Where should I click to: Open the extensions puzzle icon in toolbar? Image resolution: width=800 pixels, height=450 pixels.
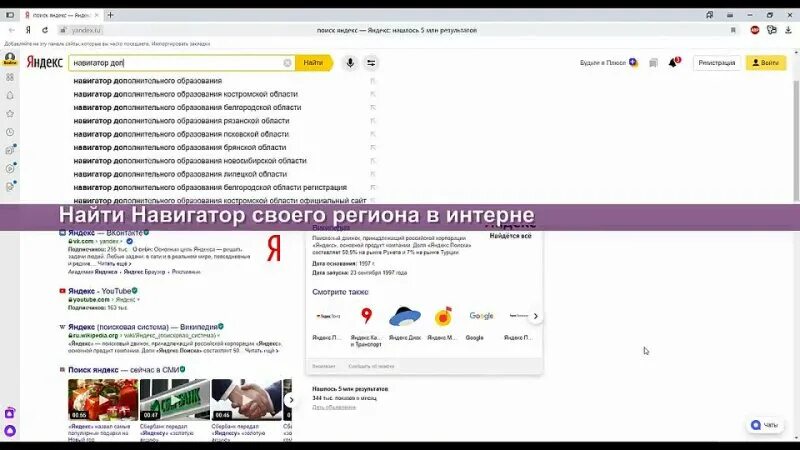point(772,30)
